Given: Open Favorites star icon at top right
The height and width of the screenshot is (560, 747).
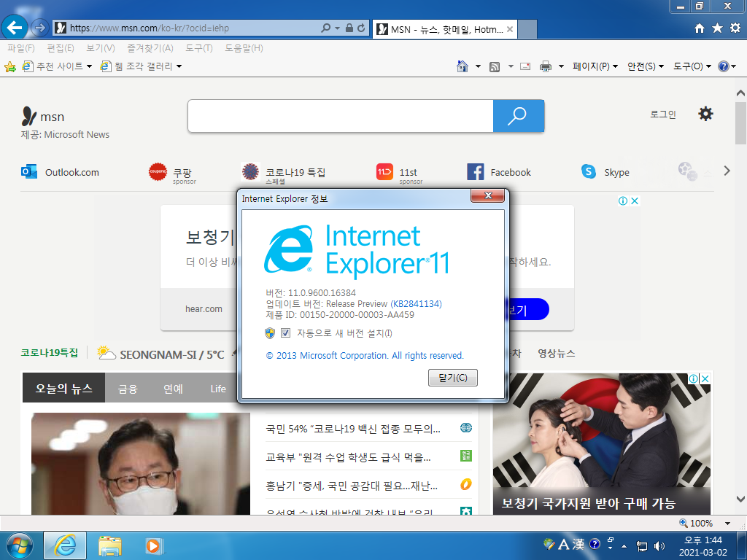Looking at the screenshot, I should (717, 28).
